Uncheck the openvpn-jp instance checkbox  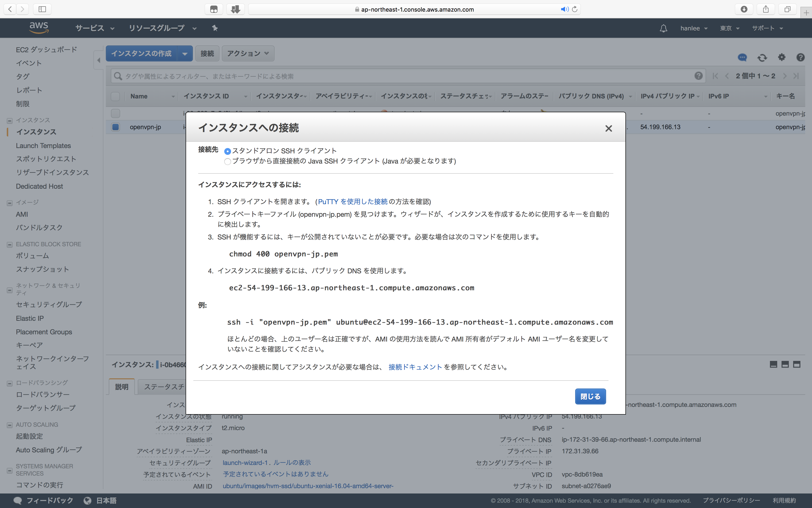[x=116, y=127]
